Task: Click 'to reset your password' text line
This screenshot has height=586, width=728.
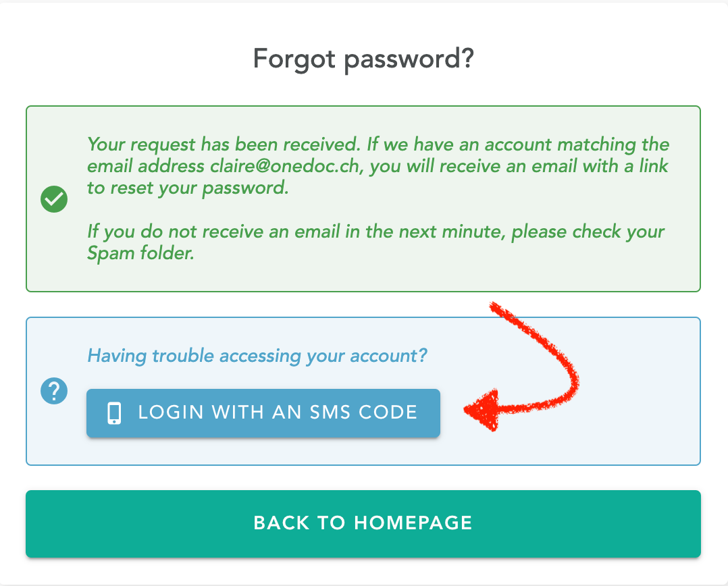Action: tap(188, 188)
